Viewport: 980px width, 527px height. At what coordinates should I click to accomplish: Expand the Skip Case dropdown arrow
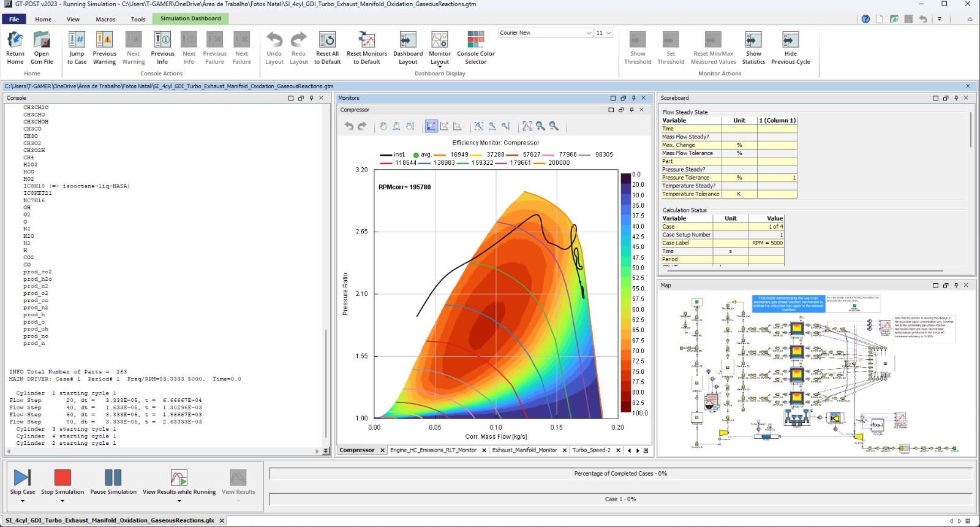coord(23,501)
